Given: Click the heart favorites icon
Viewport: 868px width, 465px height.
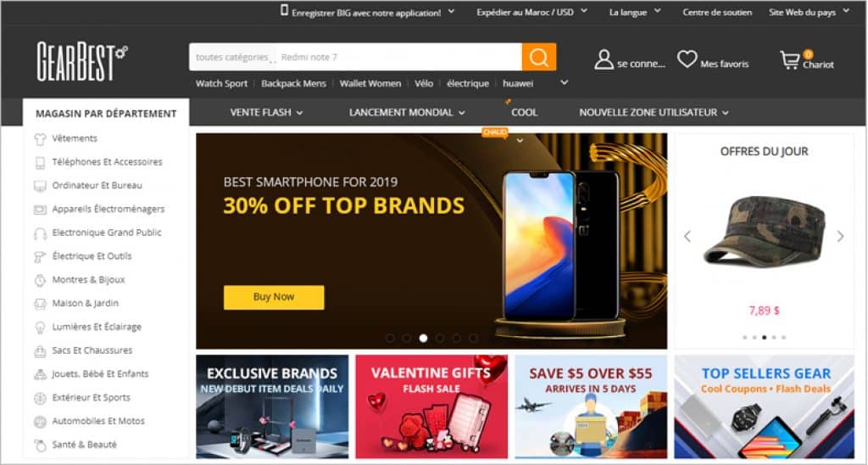Looking at the screenshot, I should [687, 59].
